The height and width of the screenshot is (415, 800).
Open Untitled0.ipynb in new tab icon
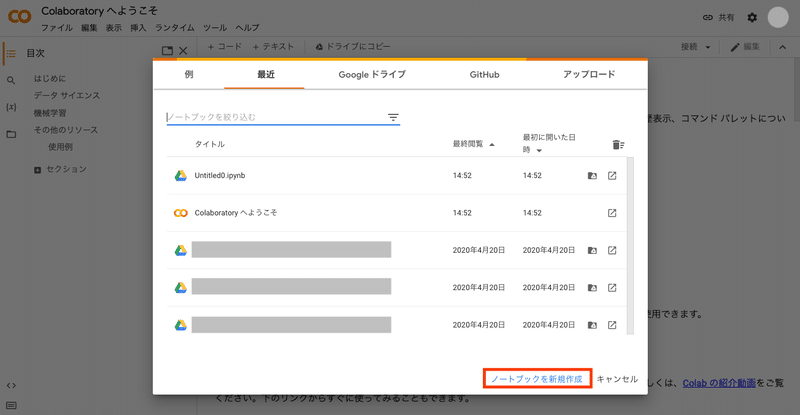point(612,176)
